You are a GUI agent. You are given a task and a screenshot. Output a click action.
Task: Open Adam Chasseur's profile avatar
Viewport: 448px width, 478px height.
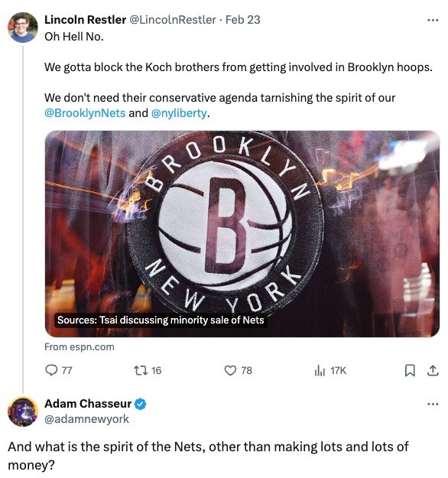click(22, 411)
